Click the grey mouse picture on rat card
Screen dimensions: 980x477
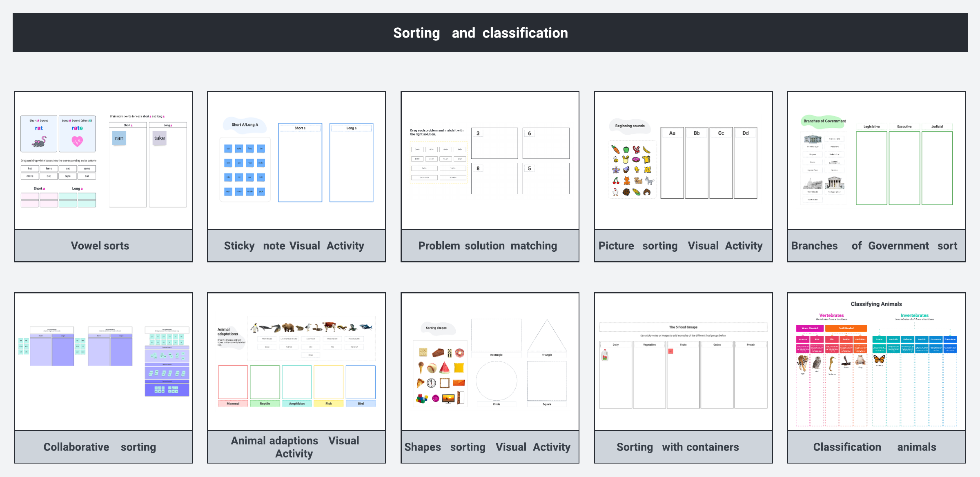tap(40, 142)
